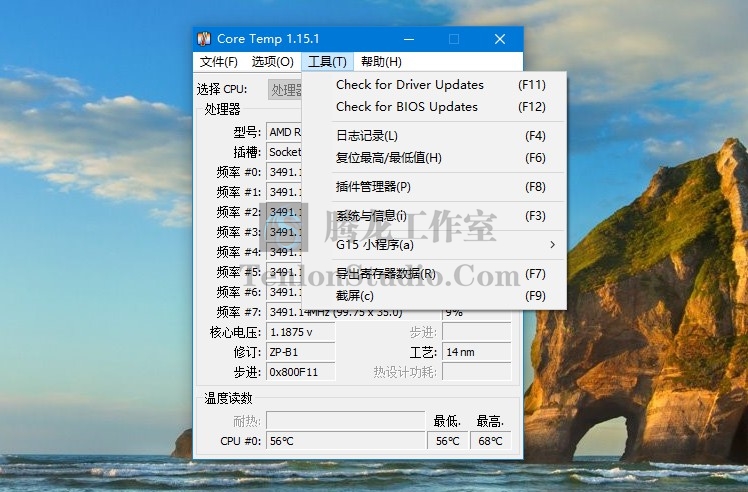The image size is (748, 492).
Task: Click the 9% load field
Action: click(x=477, y=314)
